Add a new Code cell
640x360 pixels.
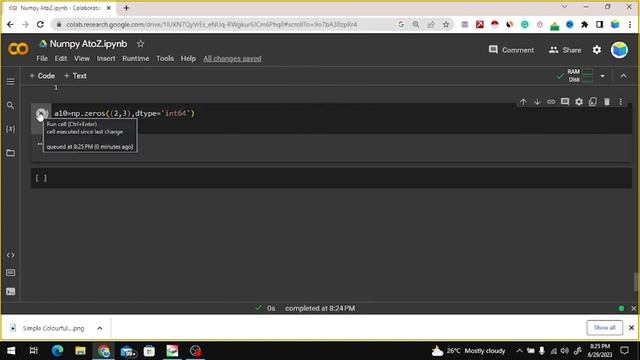42,76
